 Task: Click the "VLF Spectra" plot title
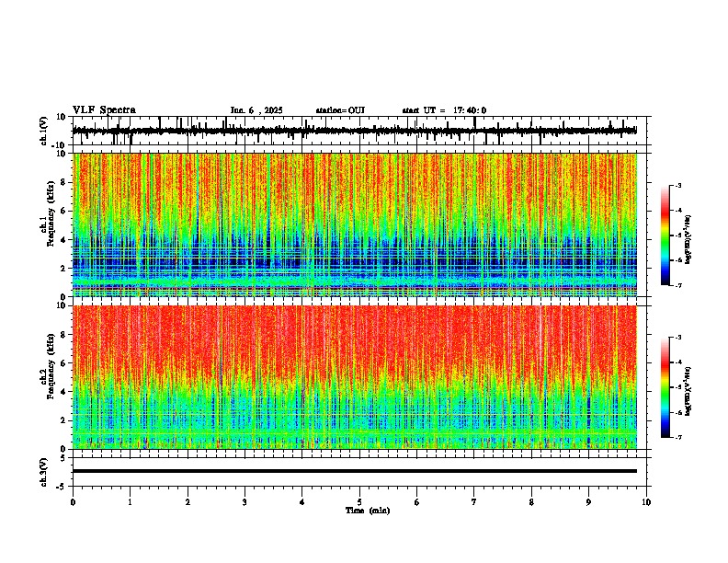click(x=104, y=110)
